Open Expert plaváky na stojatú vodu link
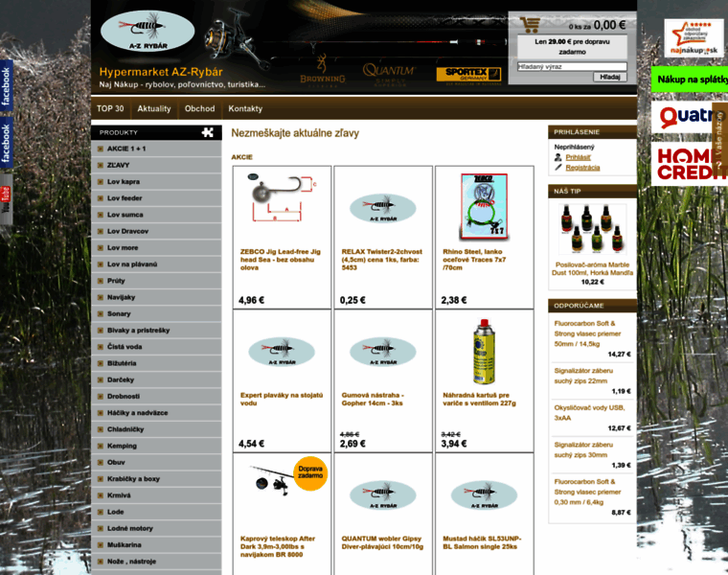The image size is (728, 575). pos(282,399)
